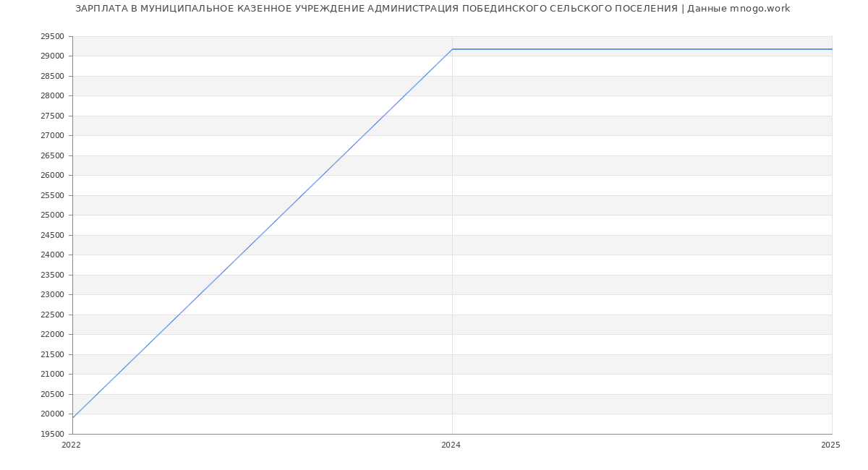
Task: Click the 19500 y-axis label
Action: (x=52, y=434)
